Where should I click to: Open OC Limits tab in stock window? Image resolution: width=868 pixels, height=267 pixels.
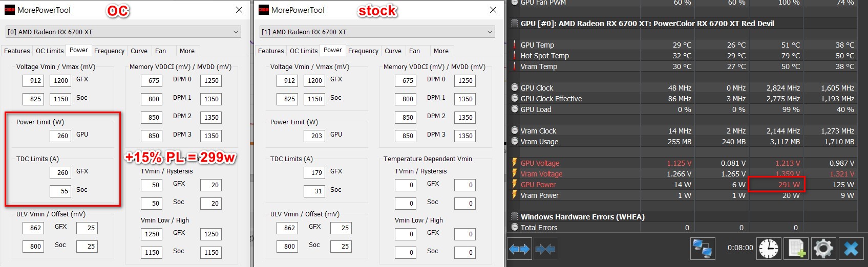click(x=304, y=51)
